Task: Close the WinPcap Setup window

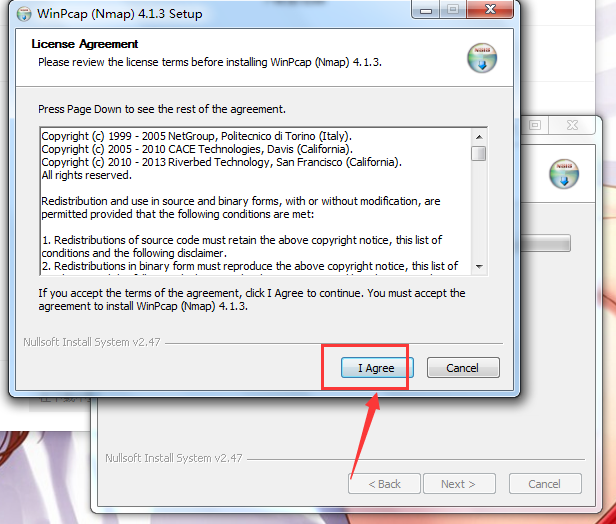Action: click(490, 10)
